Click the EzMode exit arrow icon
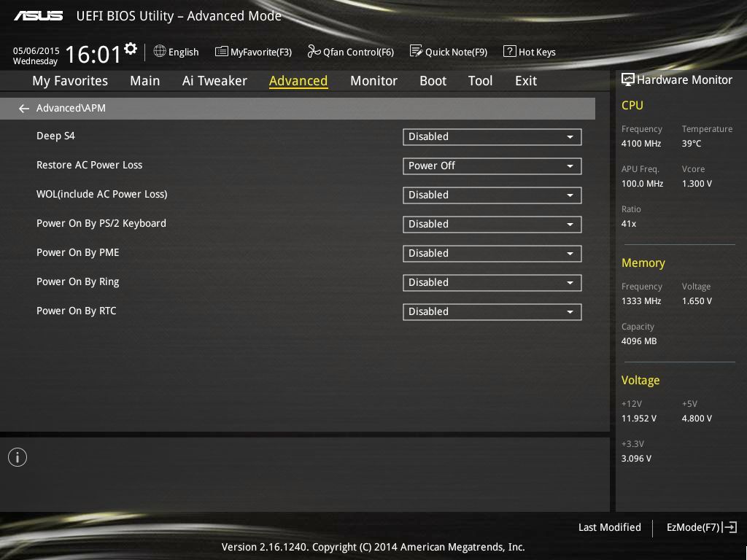Screen dimensions: 747x560 pos(729,527)
